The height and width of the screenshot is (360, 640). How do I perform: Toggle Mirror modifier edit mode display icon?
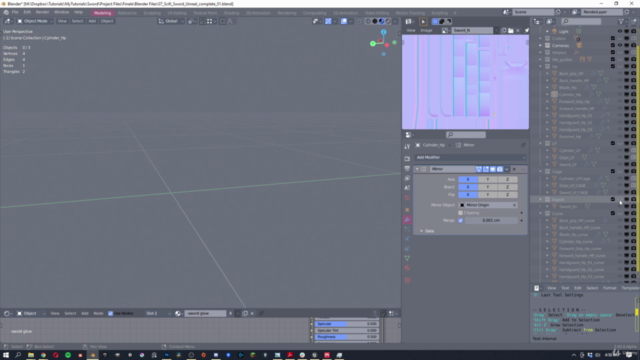[x=486, y=169]
